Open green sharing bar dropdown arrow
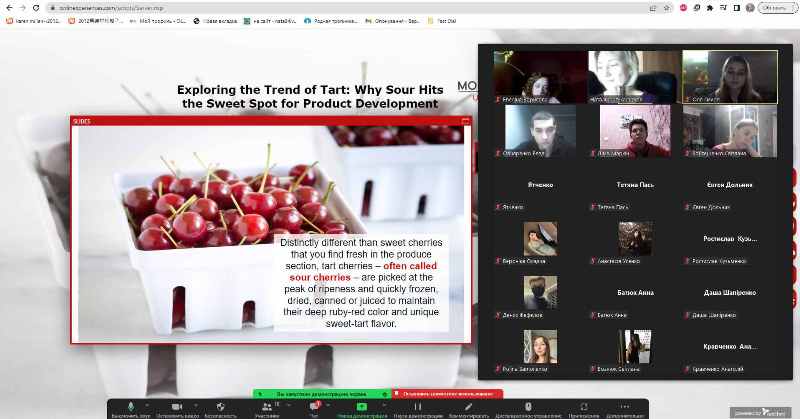The image size is (800, 419). click(384, 394)
